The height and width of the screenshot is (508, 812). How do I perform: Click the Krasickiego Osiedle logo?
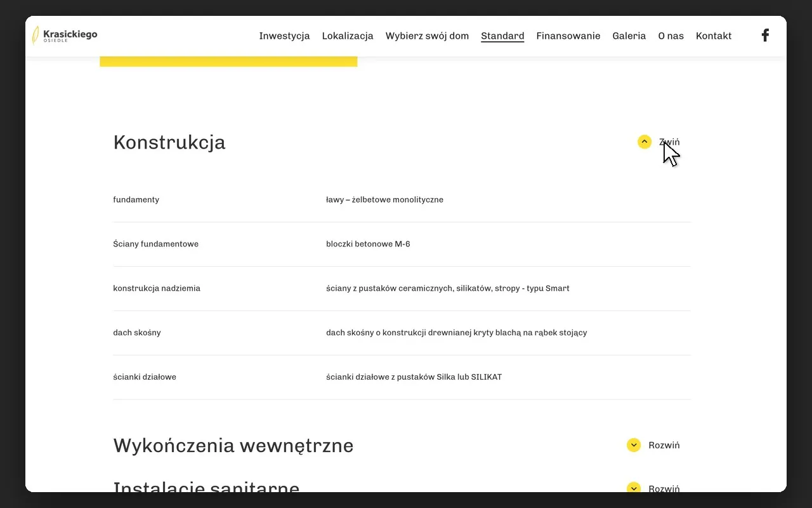[x=65, y=36]
